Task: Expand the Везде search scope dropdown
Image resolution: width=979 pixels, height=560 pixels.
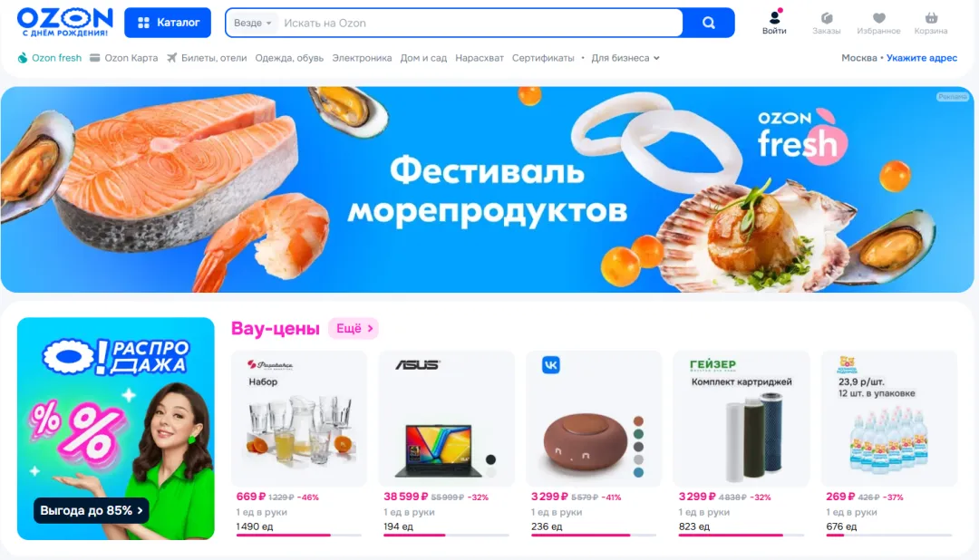Action: click(252, 23)
